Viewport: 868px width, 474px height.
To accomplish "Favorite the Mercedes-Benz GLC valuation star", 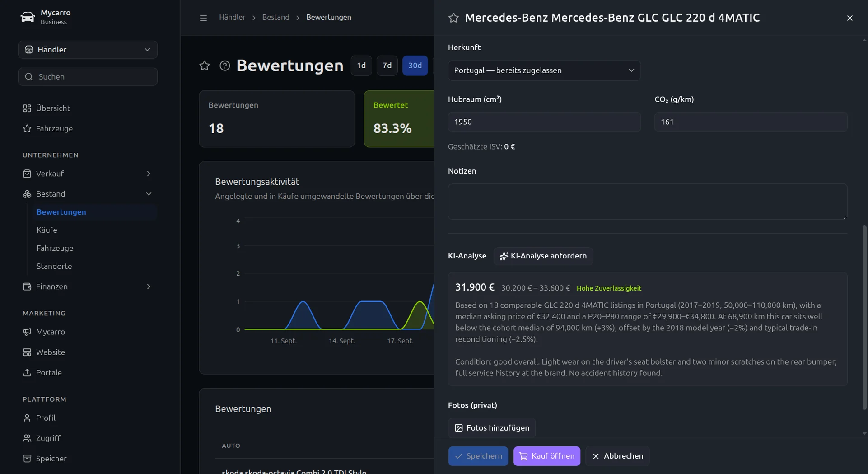I will pyautogui.click(x=453, y=18).
